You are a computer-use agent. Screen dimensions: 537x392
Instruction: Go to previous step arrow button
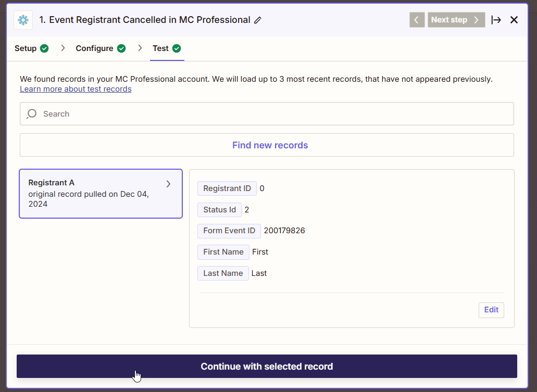pos(417,20)
